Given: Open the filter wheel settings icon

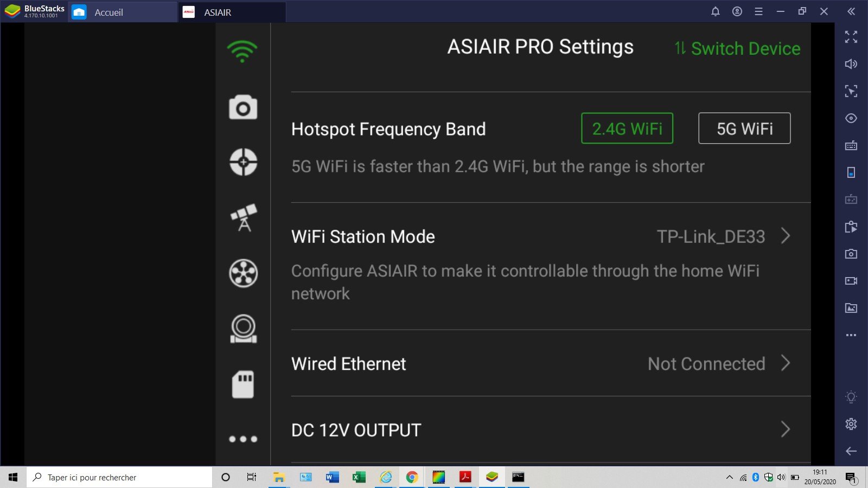Looking at the screenshot, I should (x=243, y=273).
